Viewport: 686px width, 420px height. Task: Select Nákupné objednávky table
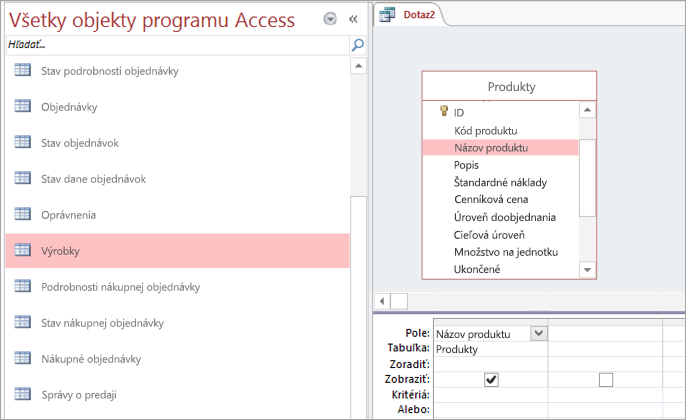click(x=177, y=359)
